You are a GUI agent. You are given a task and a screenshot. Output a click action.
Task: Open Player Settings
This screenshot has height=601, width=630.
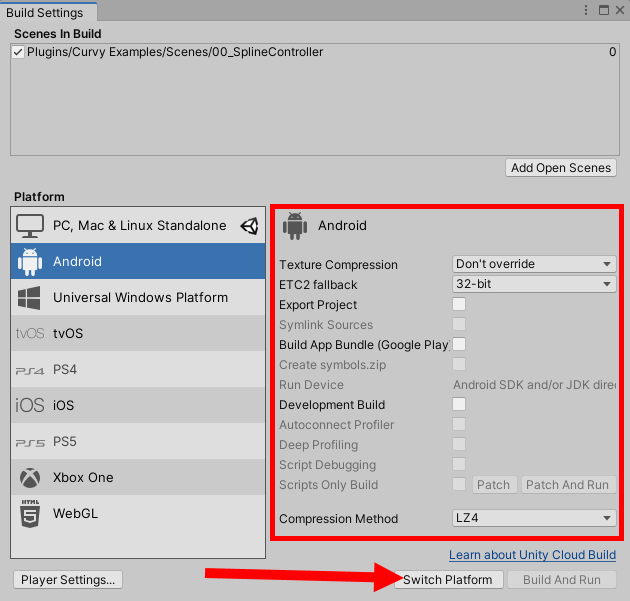tap(68, 580)
